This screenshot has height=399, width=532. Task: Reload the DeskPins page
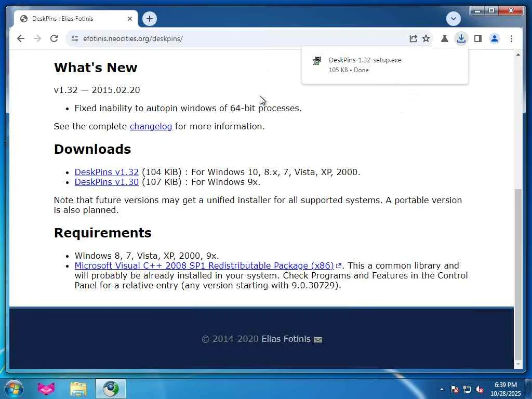[54, 38]
